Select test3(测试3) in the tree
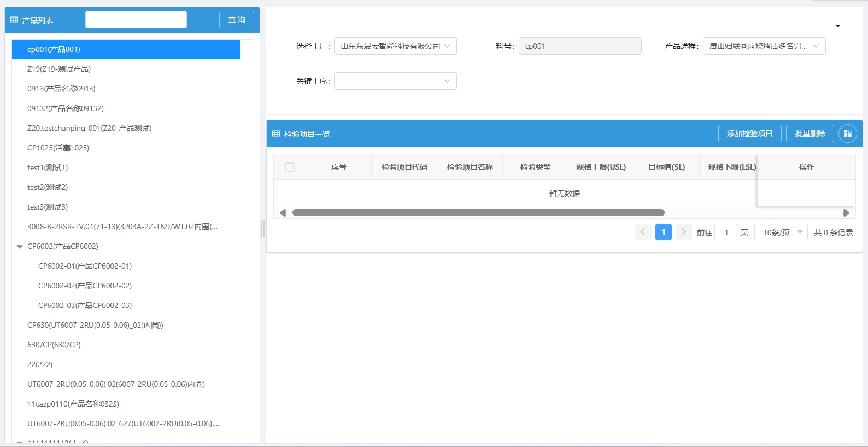The image size is (868, 447). 48,207
